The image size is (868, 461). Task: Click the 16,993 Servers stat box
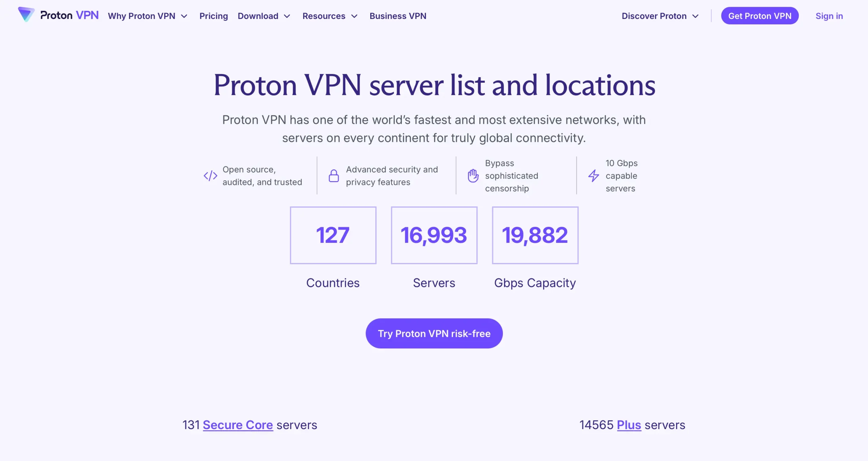click(x=434, y=235)
